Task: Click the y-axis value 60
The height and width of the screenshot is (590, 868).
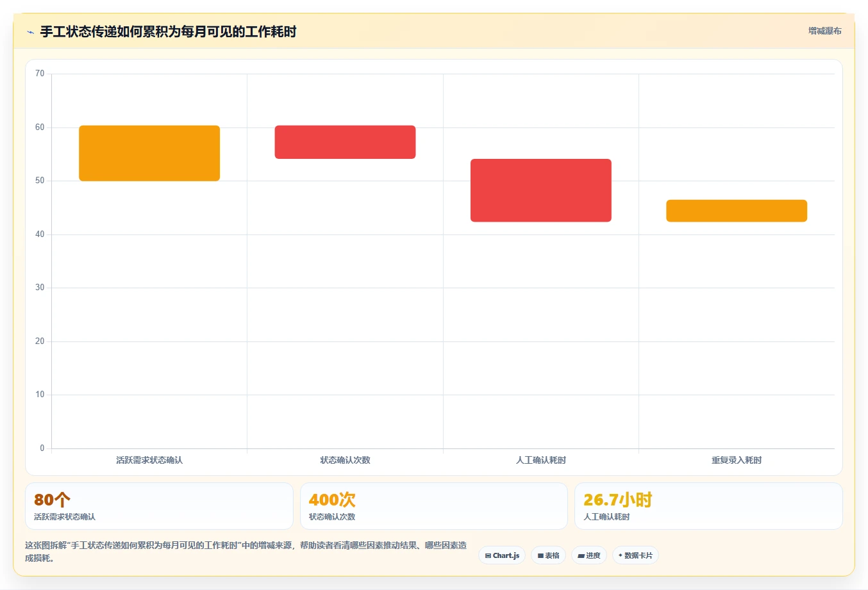Action: (40, 127)
